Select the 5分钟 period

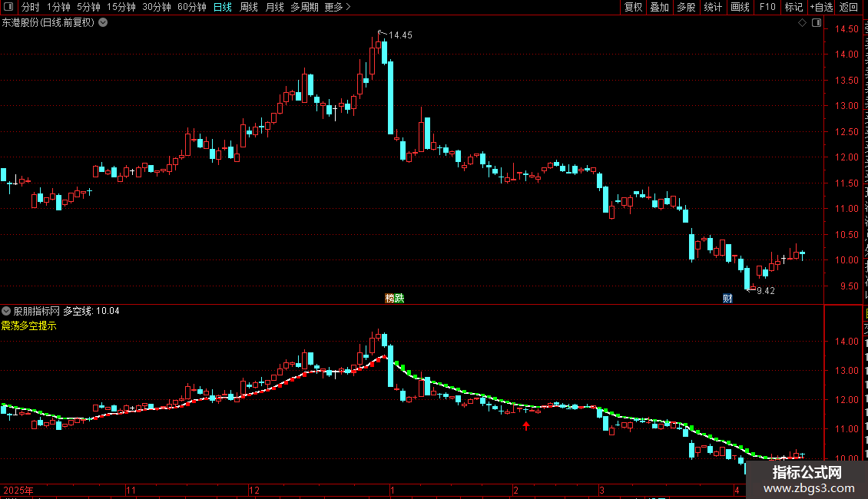88,7
